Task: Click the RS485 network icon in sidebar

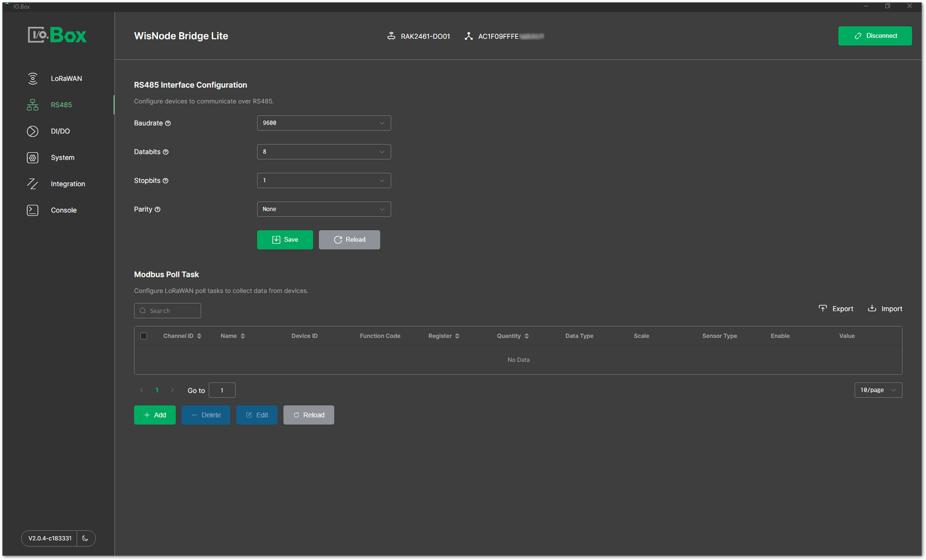Action: pos(33,105)
